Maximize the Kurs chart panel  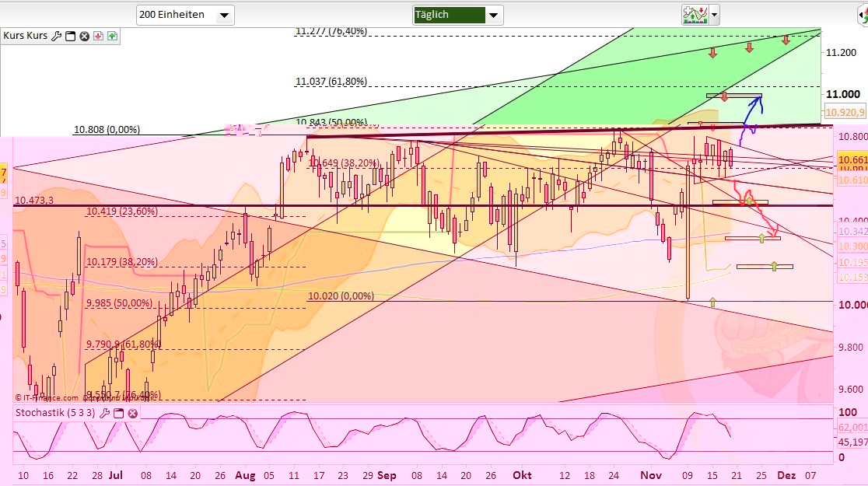point(70,36)
